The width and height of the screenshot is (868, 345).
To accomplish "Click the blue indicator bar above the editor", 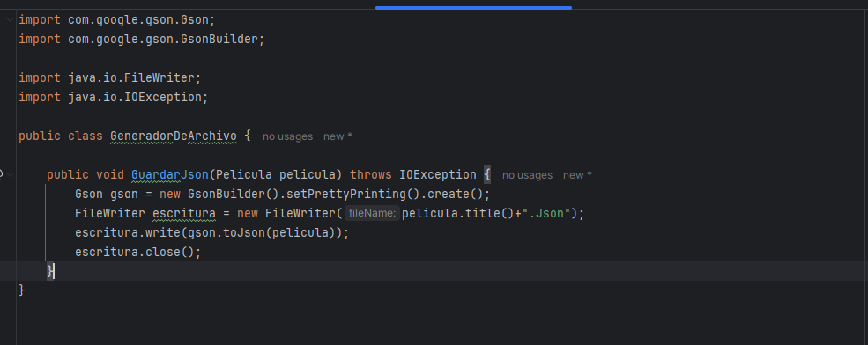I will pos(473,8).
